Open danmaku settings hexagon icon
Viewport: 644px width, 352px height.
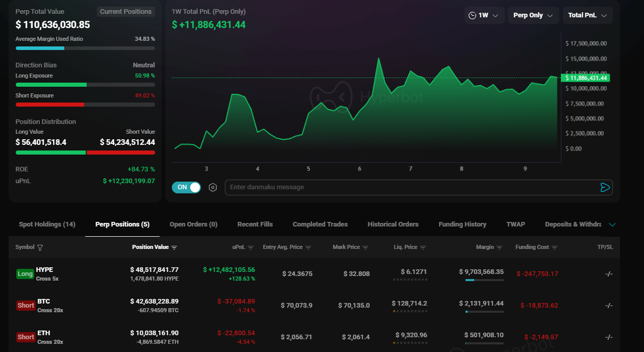[213, 187]
